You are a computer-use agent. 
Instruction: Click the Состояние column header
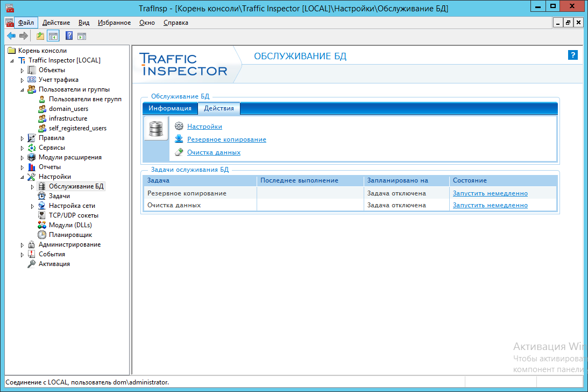point(503,180)
